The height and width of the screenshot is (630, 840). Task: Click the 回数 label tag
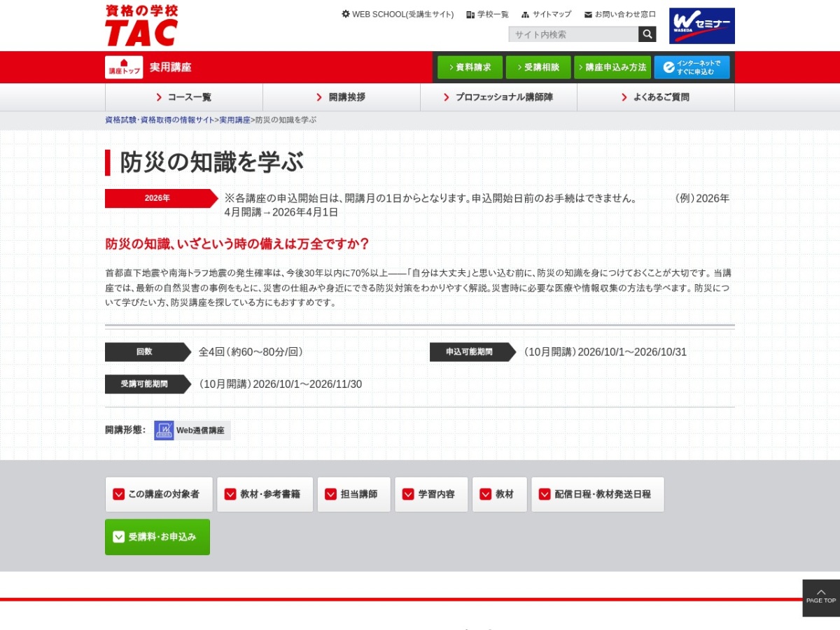(x=148, y=352)
